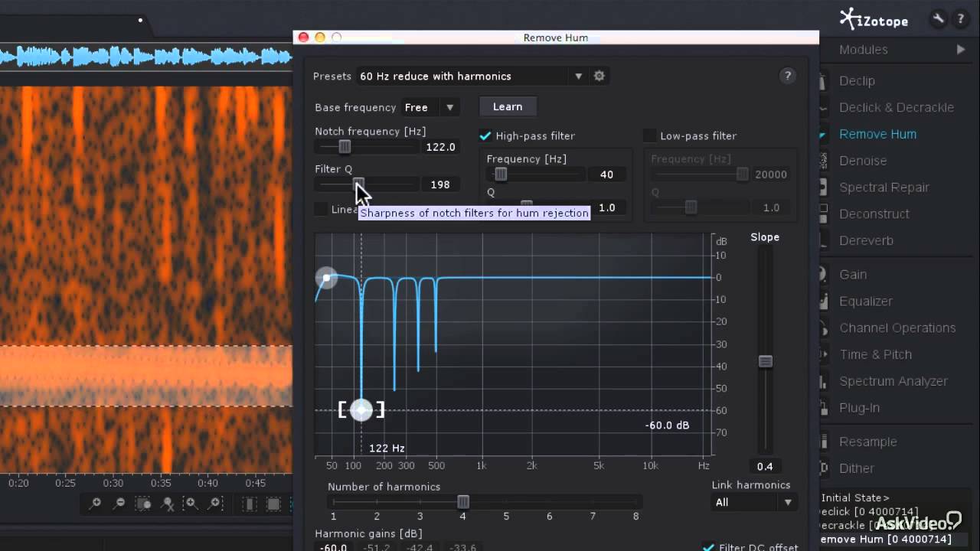Click the Number of harmonics slider handle
This screenshot has width=980, height=551.
click(x=463, y=501)
